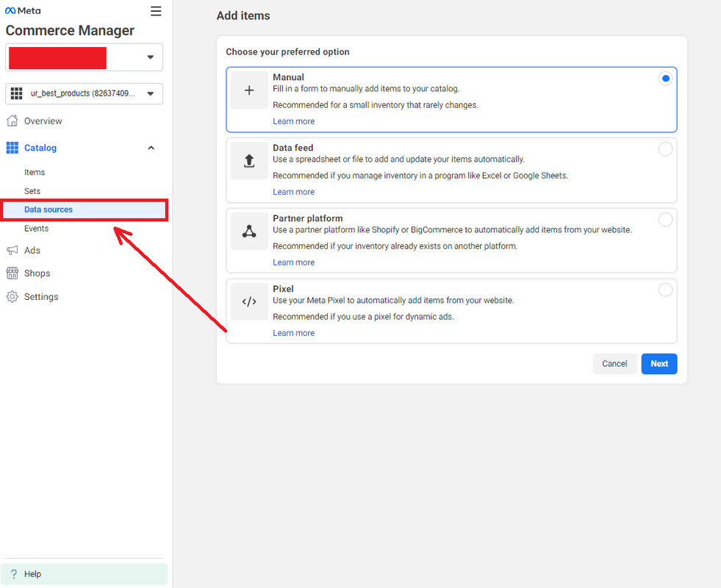Open Items under Catalog

[x=35, y=172]
